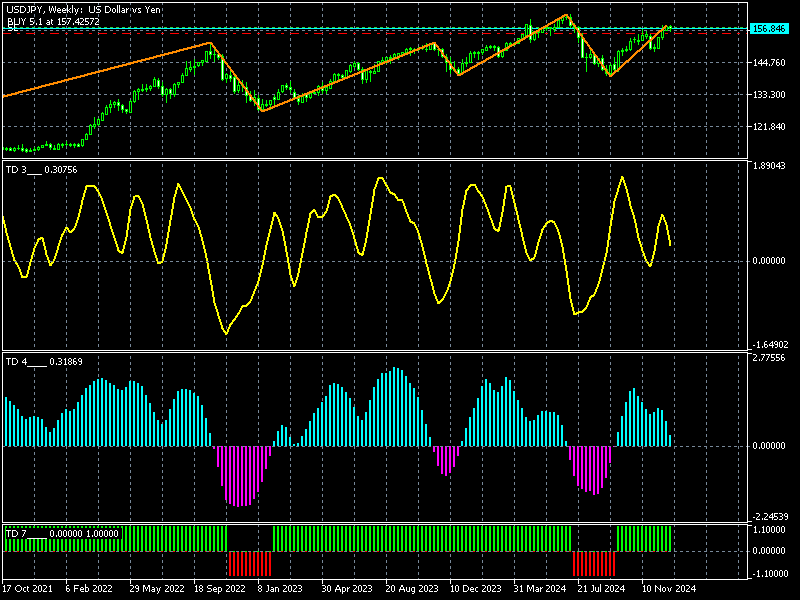Click the 1.89043 scale value of TD 3

769,166
